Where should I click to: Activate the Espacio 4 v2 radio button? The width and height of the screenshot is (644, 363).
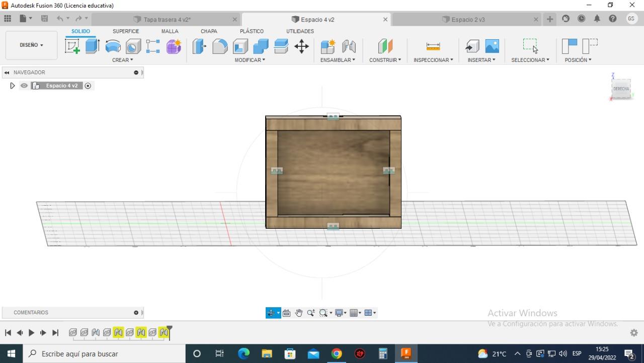[x=88, y=86]
